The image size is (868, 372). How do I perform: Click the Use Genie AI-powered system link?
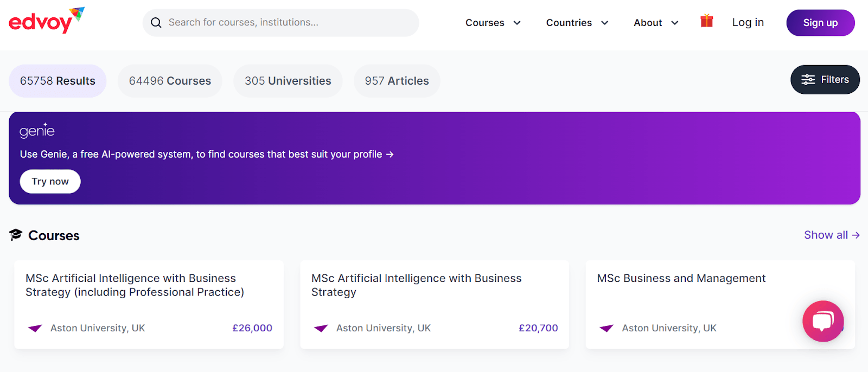[207, 155]
